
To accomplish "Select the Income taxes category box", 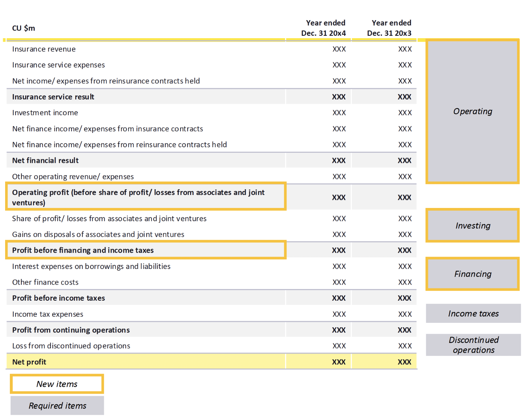I will pyautogui.click(x=473, y=314).
